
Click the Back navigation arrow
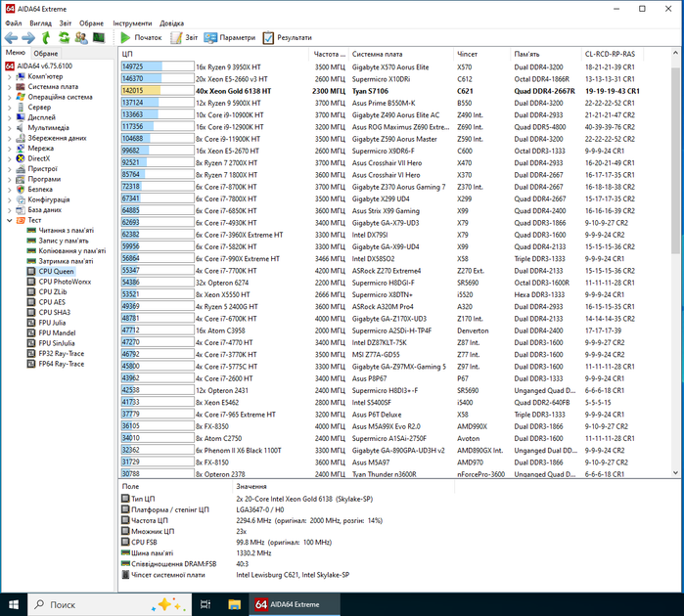tap(11, 38)
